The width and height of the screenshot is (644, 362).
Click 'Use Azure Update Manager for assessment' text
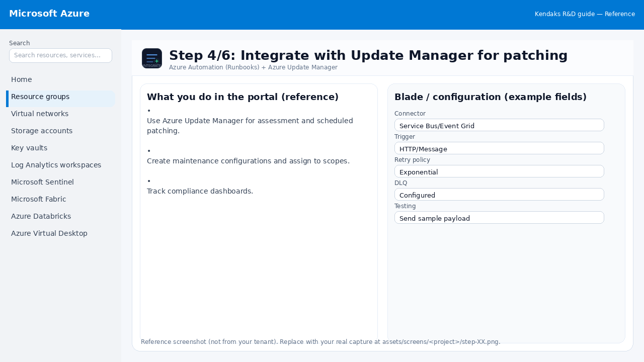pyautogui.click(x=250, y=126)
